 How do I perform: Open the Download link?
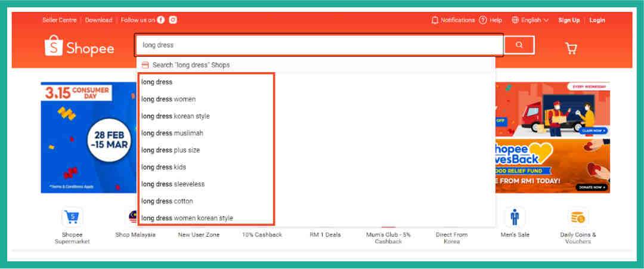click(98, 20)
